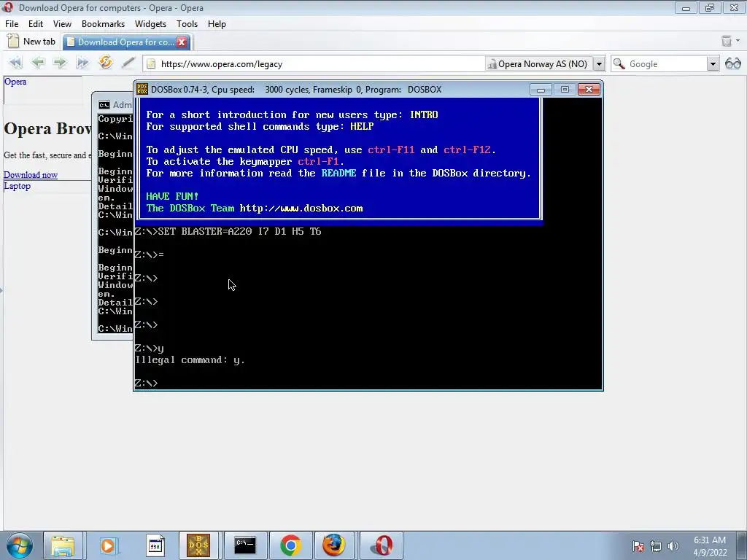
Task: Open Windows Media Player from taskbar
Action: (x=108, y=545)
